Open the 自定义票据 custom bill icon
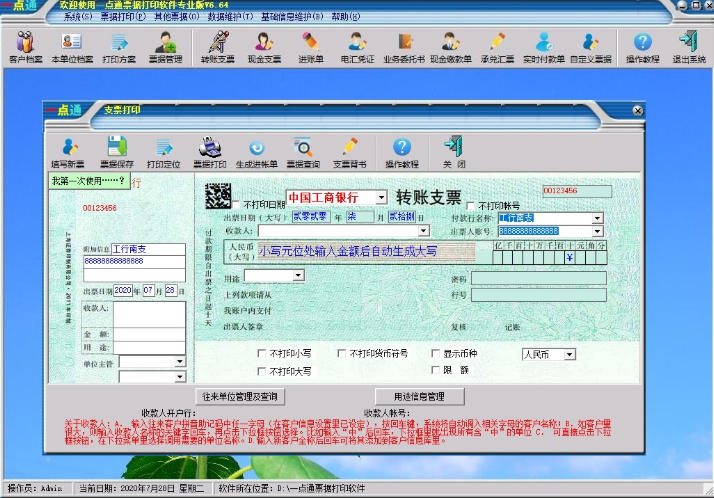Screen dimensions: 714x498 pyautogui.click(x=591, y=47)
